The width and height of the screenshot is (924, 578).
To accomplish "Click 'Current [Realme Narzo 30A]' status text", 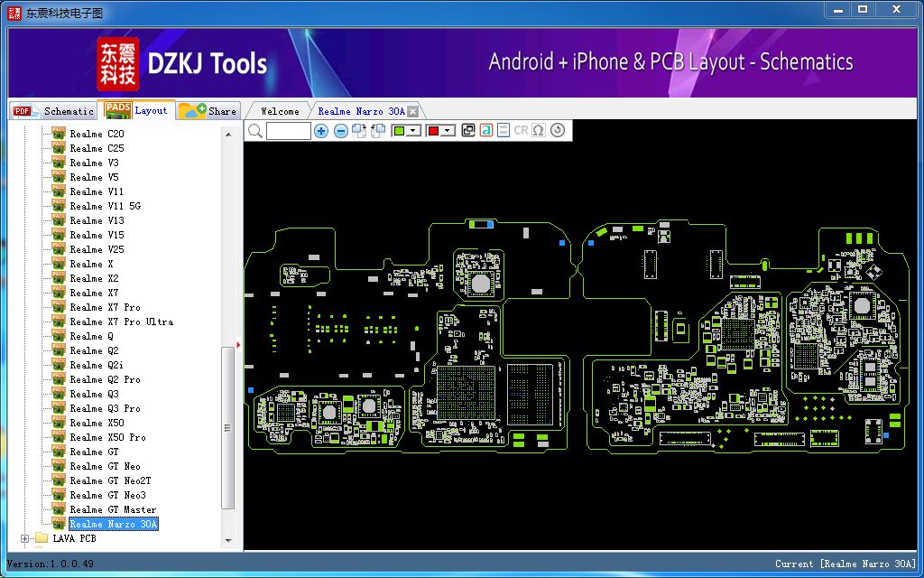I will (845, 564).
